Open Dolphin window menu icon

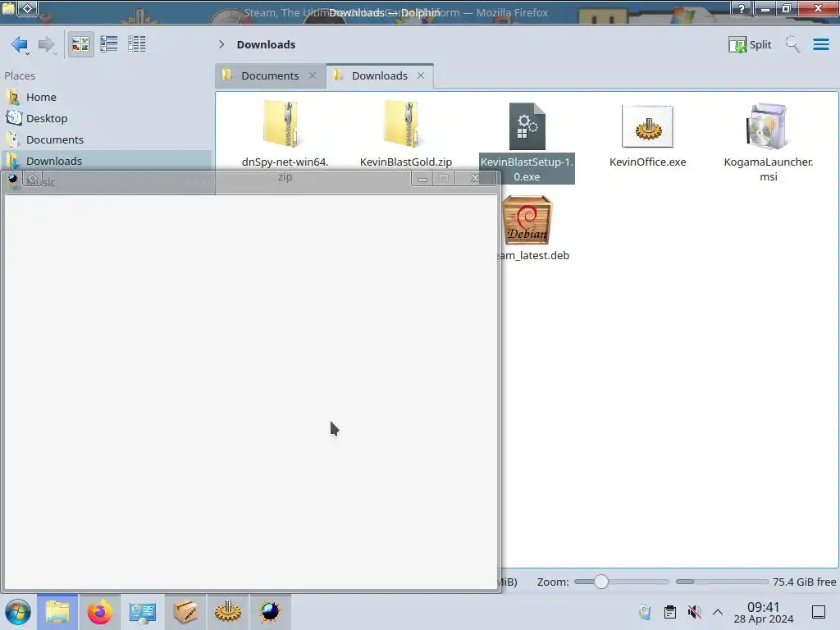click(8, 8)
